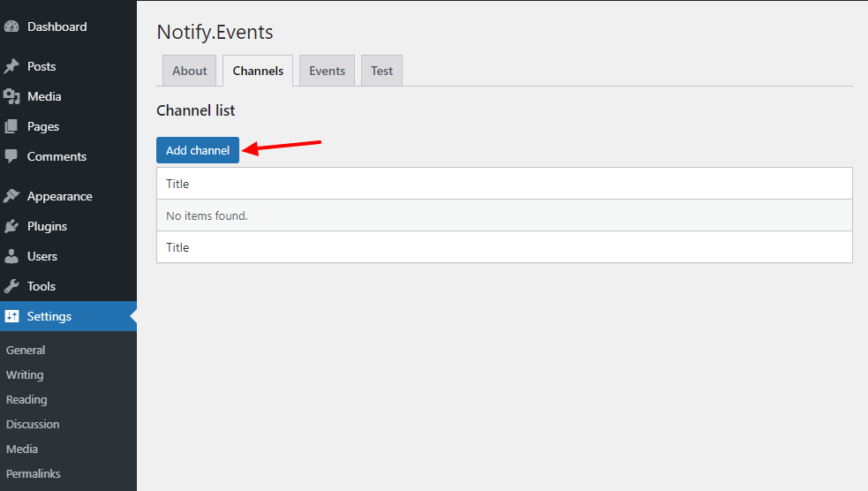
Task: Open General settings submenu link
Action: point(26,350)
